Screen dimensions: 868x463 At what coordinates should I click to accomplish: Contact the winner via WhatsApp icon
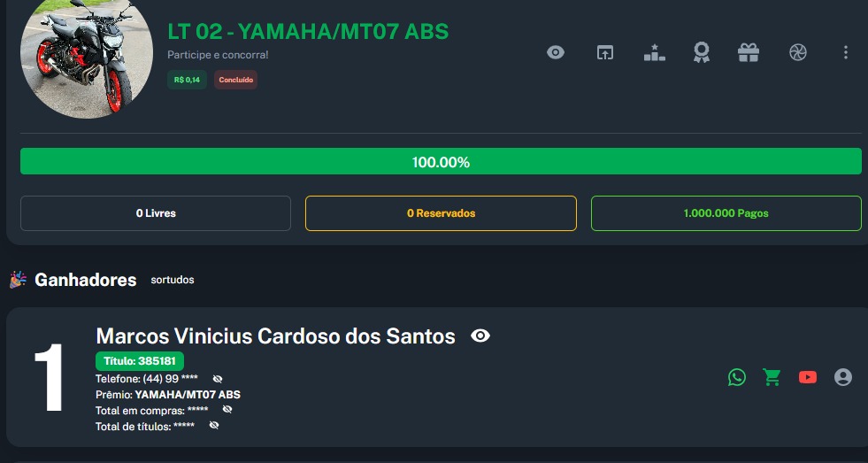pos(737,377)
